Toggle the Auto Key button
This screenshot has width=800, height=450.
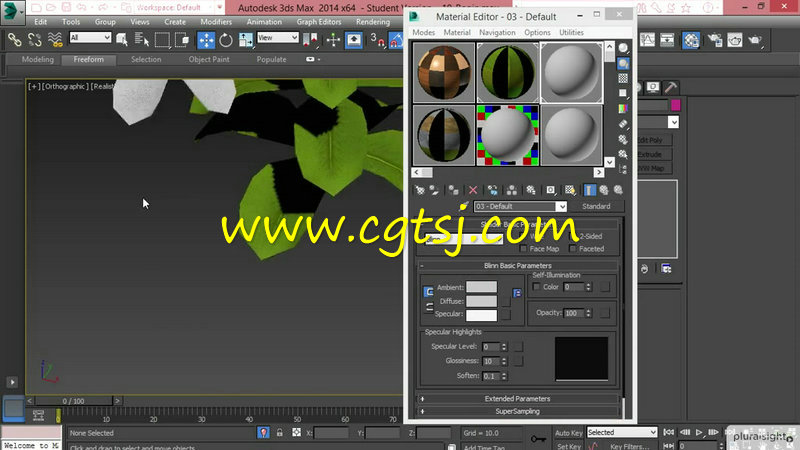[x=568, y=433]
